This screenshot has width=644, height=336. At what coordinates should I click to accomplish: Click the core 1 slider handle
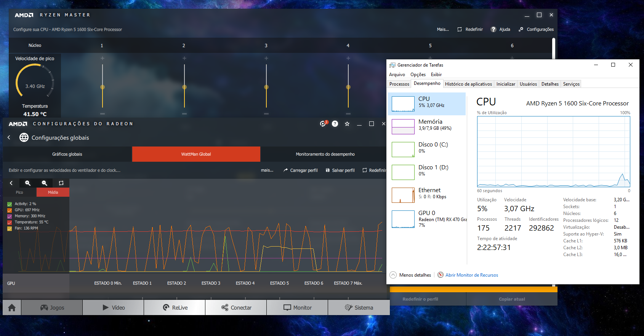tap(103, 87)
